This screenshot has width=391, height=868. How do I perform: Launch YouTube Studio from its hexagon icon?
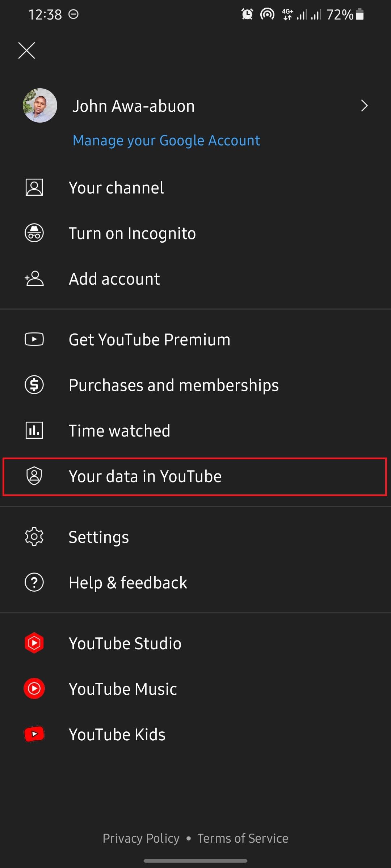tap(34, 643)
